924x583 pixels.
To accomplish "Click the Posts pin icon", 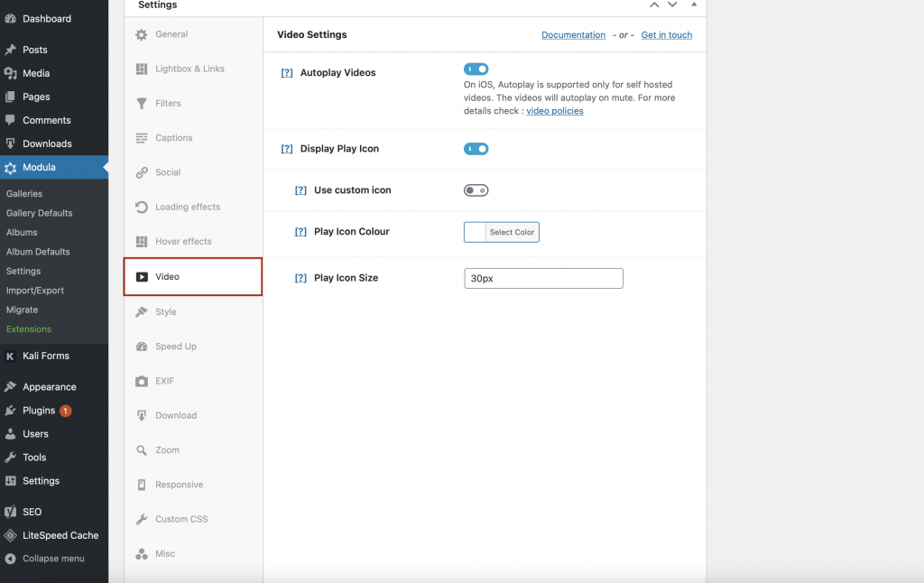I will [10, 50].
